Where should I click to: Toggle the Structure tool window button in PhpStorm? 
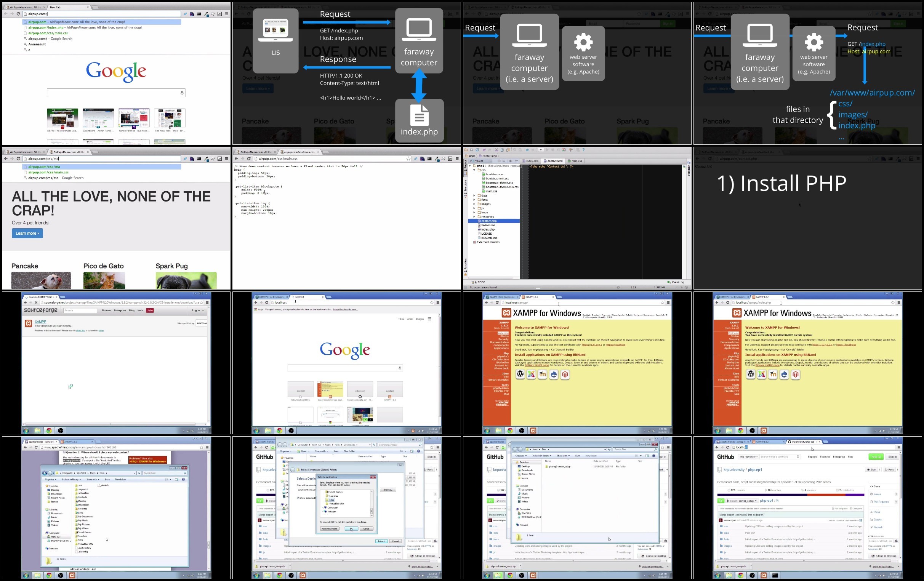(465, 189)
